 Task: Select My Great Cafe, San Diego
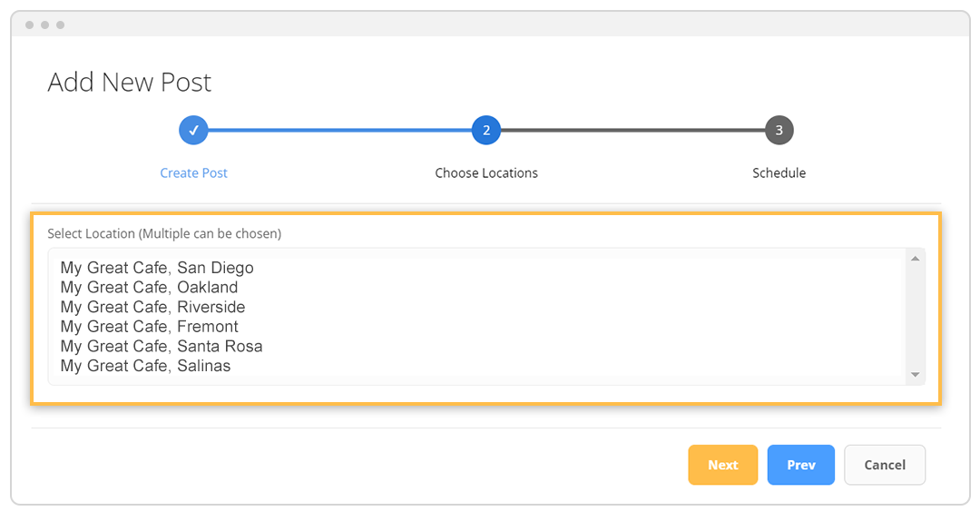point(157,268)
